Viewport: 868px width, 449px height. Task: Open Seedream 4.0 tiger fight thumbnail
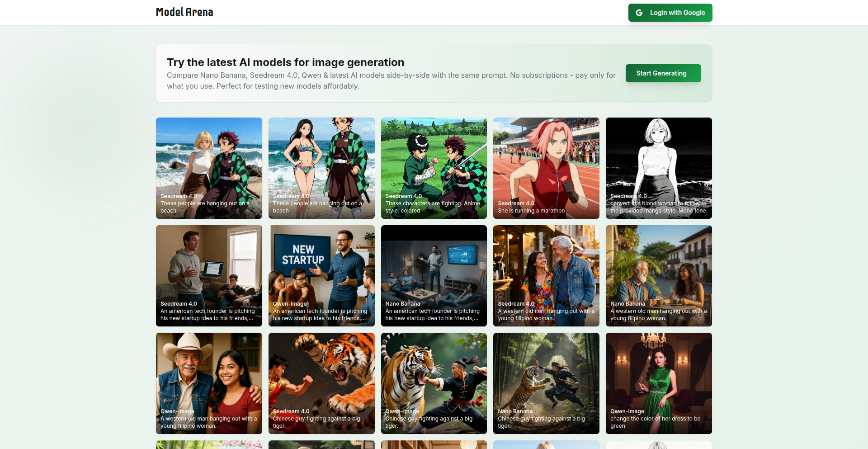pos(321,383)
